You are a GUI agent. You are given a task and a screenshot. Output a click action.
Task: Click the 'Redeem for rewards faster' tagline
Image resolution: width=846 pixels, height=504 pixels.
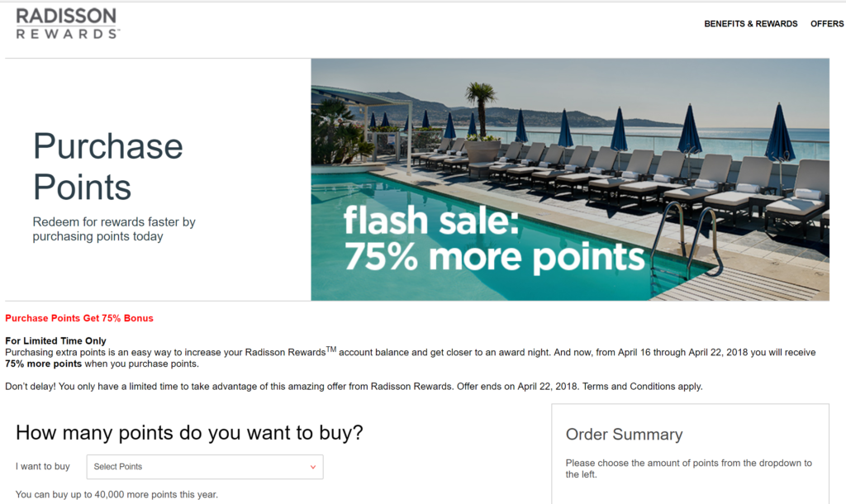115,229
